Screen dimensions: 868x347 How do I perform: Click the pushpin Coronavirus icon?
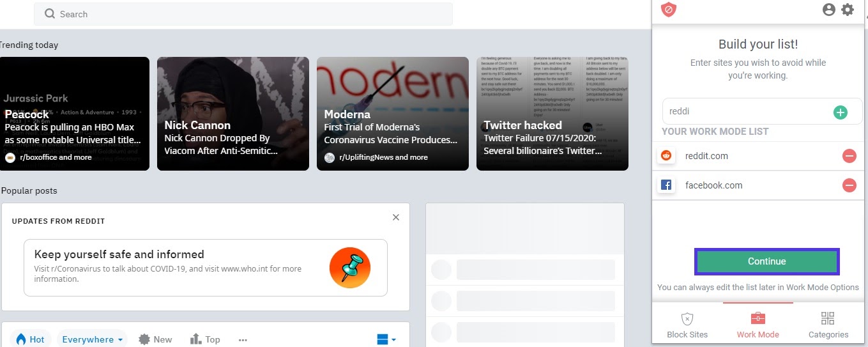(x=350, y=268)
